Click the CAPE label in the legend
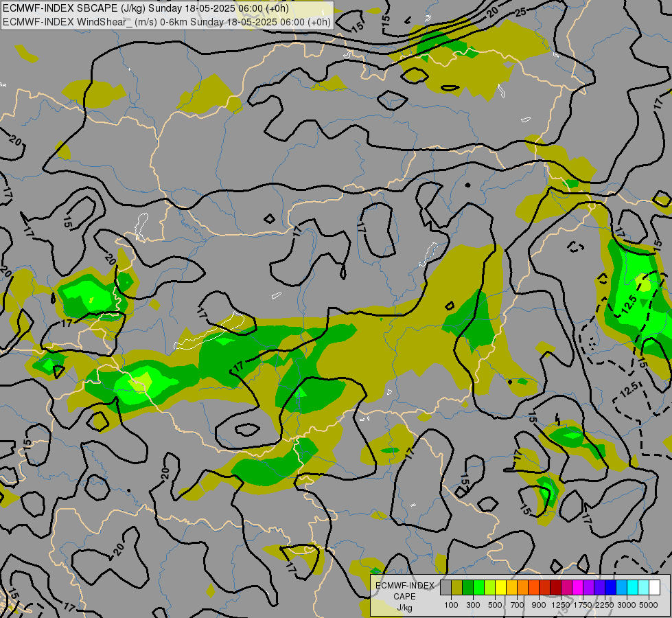Screen dimensions: 672x618 404,597
